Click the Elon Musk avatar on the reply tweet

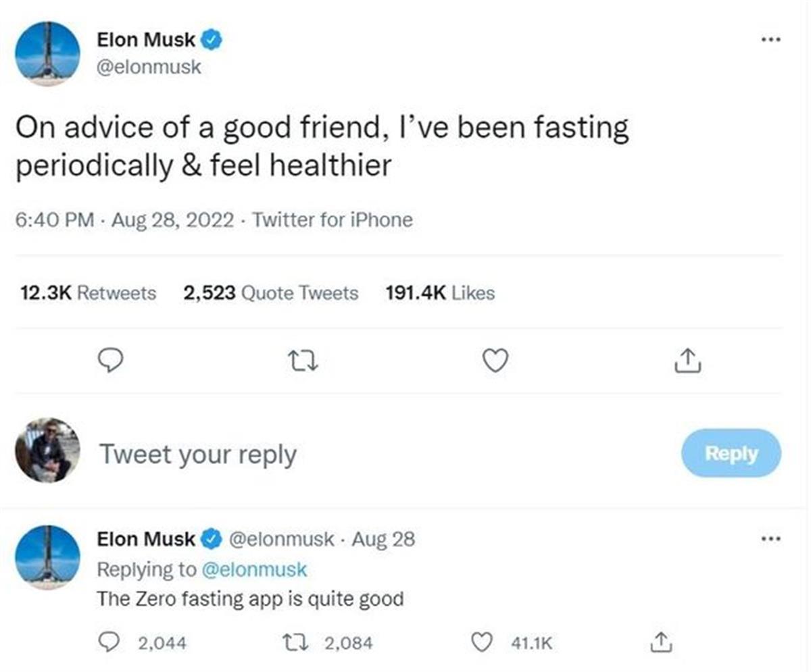(x=48, y=557)
